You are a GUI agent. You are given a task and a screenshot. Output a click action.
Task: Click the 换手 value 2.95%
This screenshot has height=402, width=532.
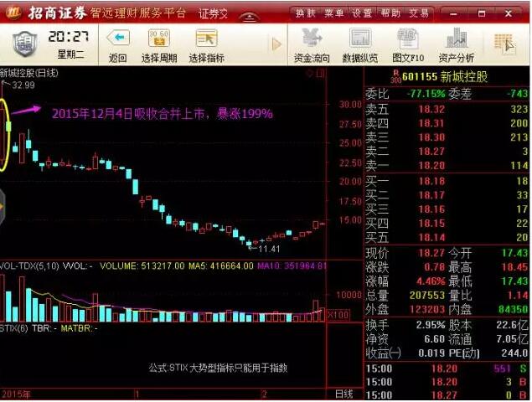(431, 325)
